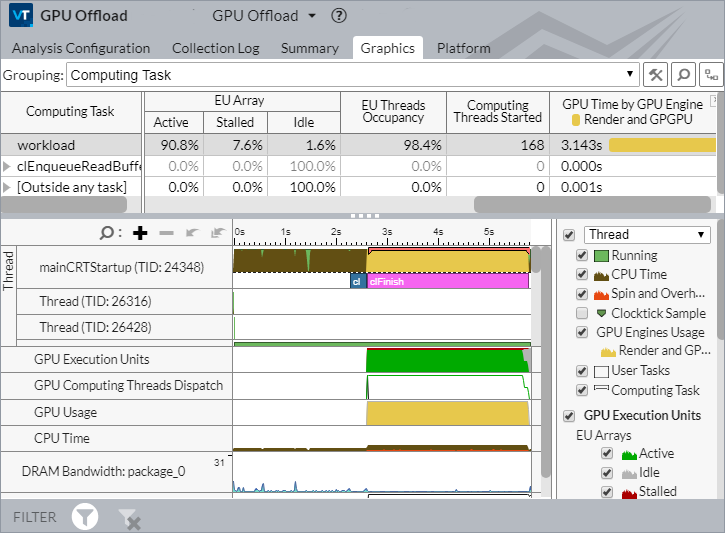This screenshot has height=533, width=725.
Task: Zoom in timeline with plus icon
Action: tap(140, 233)
